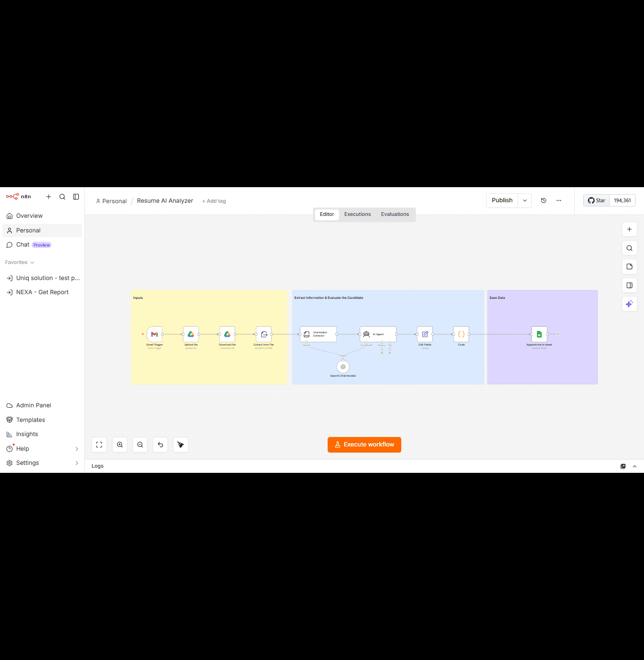This screenshot has height=660, width=644.
Task: Click the Inputs sticky note title
Action: click(138, 298)
